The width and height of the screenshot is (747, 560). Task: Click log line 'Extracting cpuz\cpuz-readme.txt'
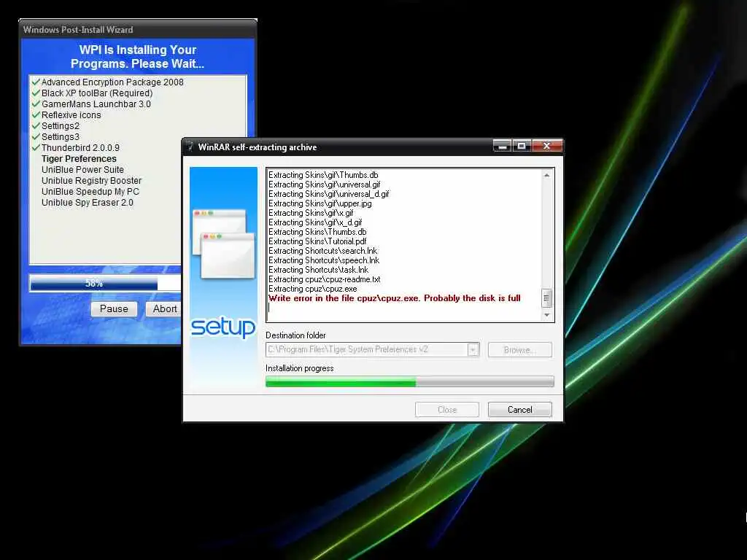point(325,279)
